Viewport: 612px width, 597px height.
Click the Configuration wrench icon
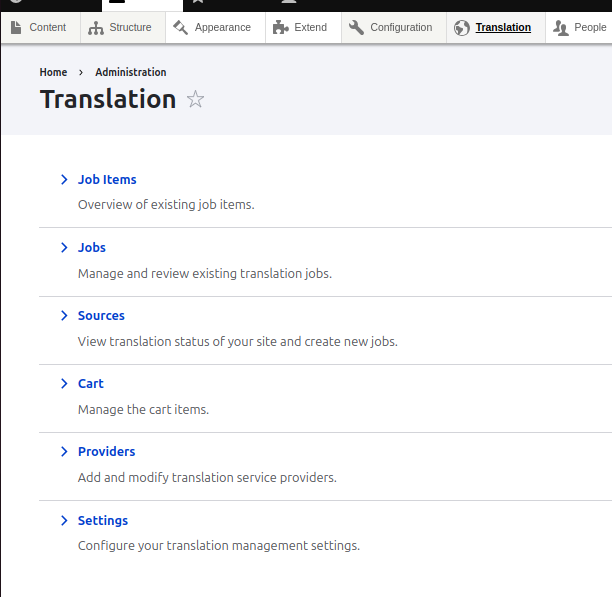pos(356,27)
